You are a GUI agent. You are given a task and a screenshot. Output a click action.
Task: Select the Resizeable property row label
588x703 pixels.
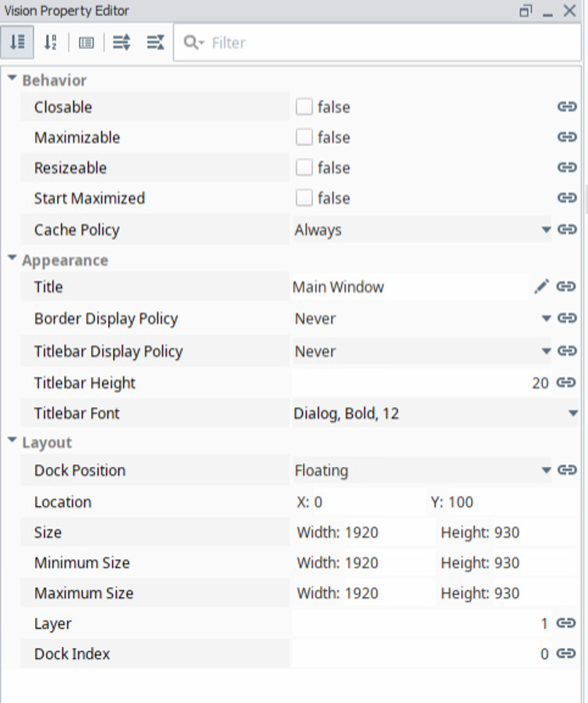[70, 167]
